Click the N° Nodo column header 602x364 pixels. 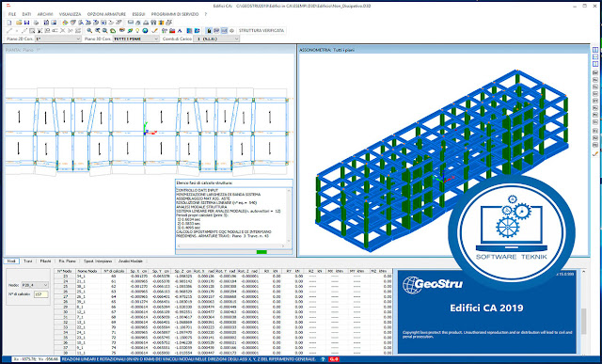pos(65,271)
